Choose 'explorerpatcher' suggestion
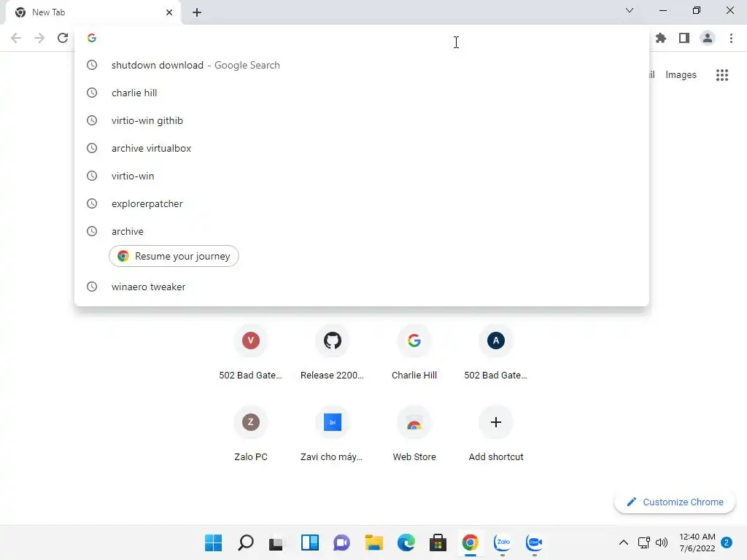 (x=362, y=203)
